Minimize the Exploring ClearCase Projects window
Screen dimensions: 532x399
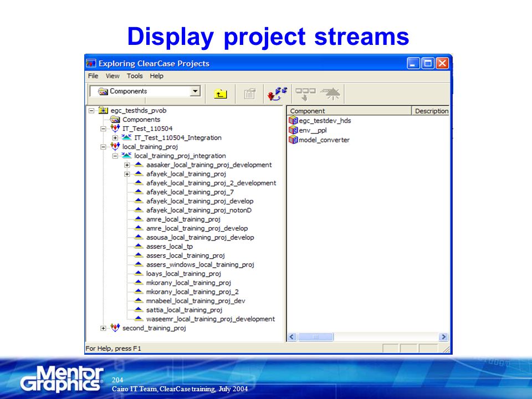(413, 63)
